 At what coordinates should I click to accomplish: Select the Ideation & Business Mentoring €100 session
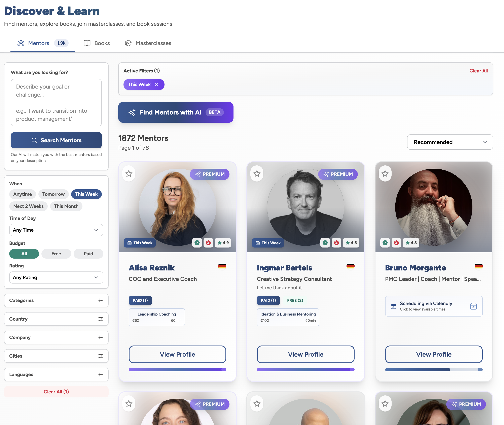(288, 317)
